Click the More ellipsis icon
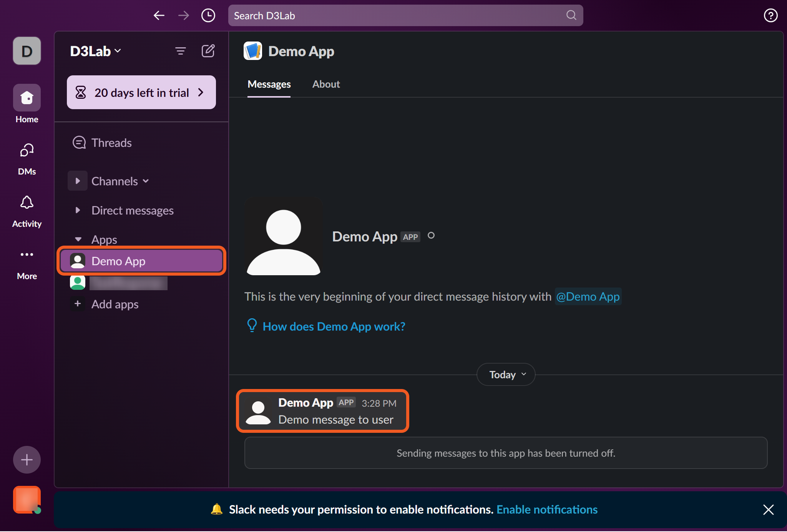Image resolution: width=787 pixels, height=532 pixels. 27,254
